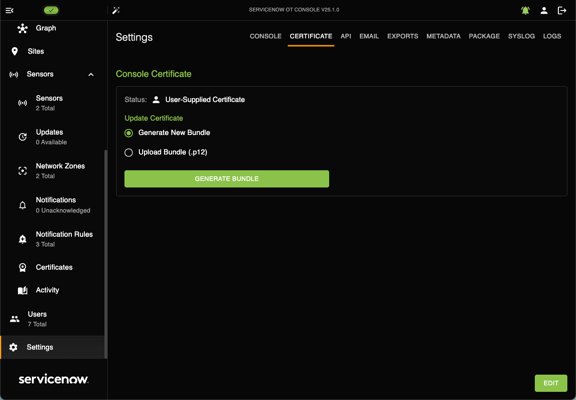Open Sites in the sidebar
This screenshot has width=576, height=400.
click(36, 51)
